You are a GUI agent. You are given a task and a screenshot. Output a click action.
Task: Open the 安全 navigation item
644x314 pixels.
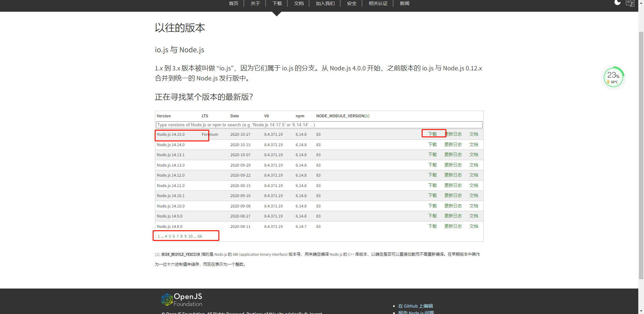[351, 4]
